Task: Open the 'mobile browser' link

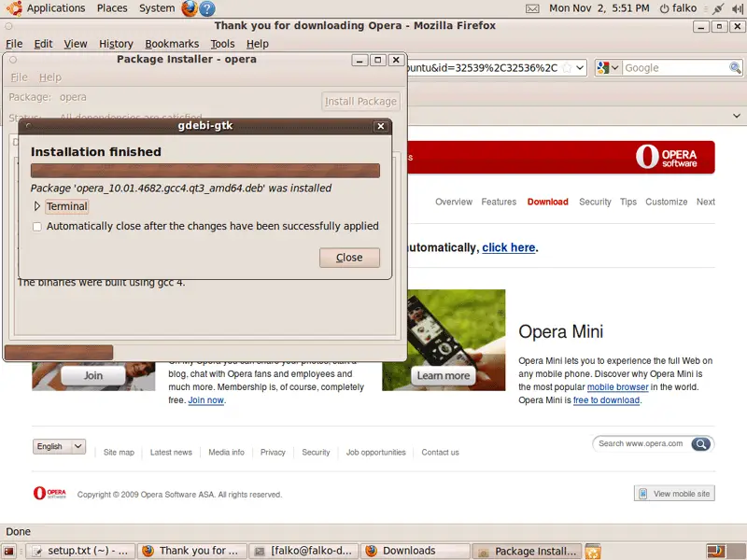Action: coord(617,387)
